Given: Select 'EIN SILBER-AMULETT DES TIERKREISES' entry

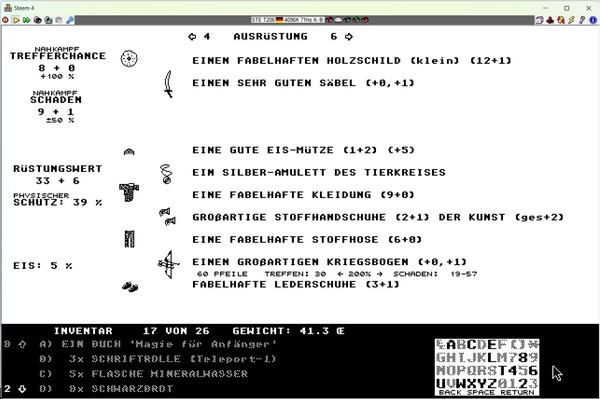Looking at the screenshot, I should point(319,172).
